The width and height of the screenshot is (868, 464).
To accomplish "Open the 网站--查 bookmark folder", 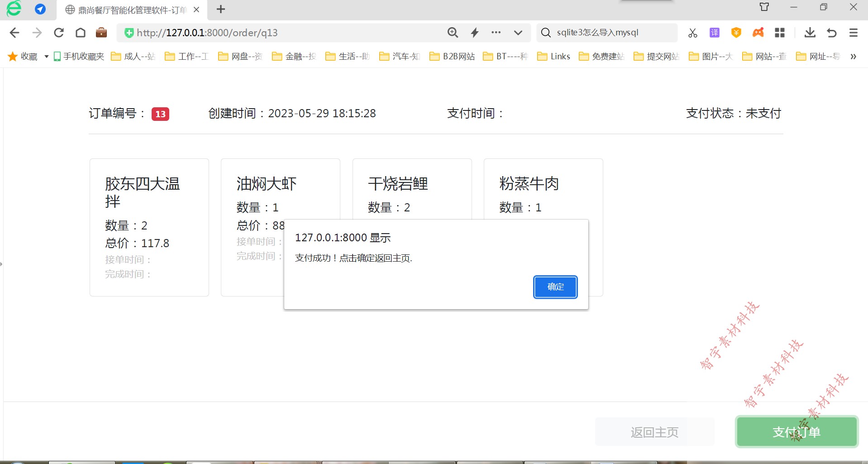I will 764,56.
